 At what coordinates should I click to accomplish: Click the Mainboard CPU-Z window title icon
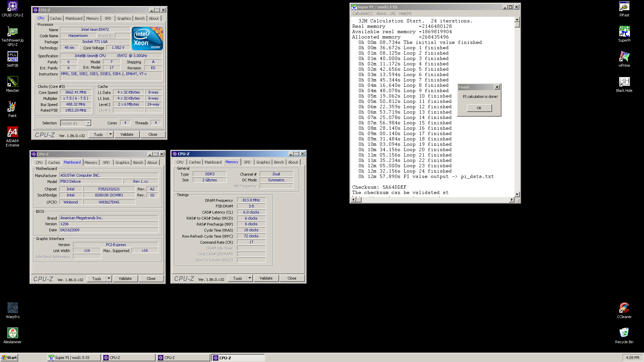click(x=34, y=154)
